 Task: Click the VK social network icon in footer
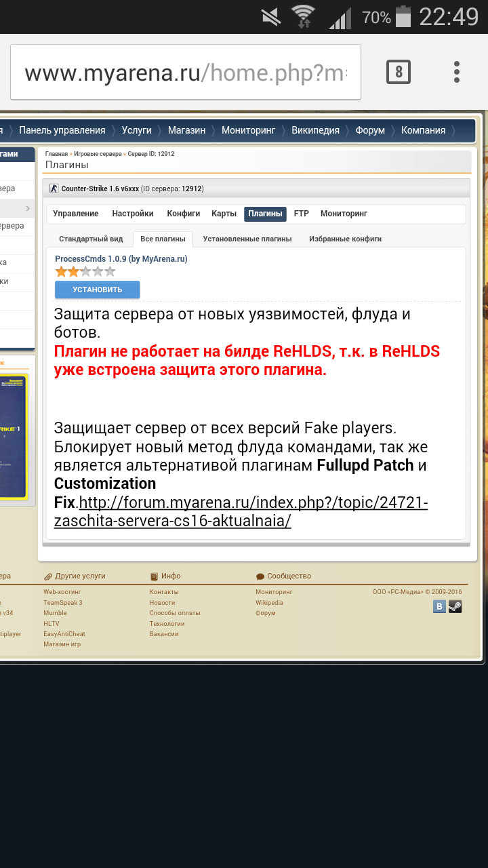pyautogui.click(x=440, y=607)
